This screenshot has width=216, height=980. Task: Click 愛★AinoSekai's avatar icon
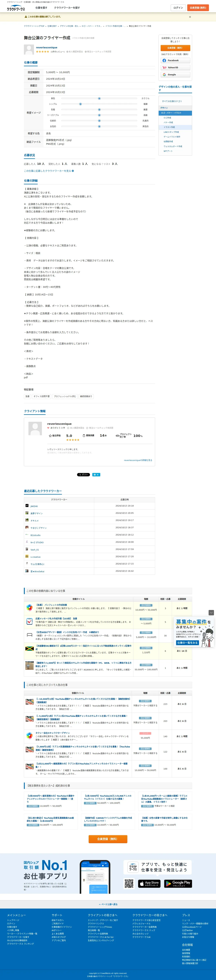click(x=27, y=571)
